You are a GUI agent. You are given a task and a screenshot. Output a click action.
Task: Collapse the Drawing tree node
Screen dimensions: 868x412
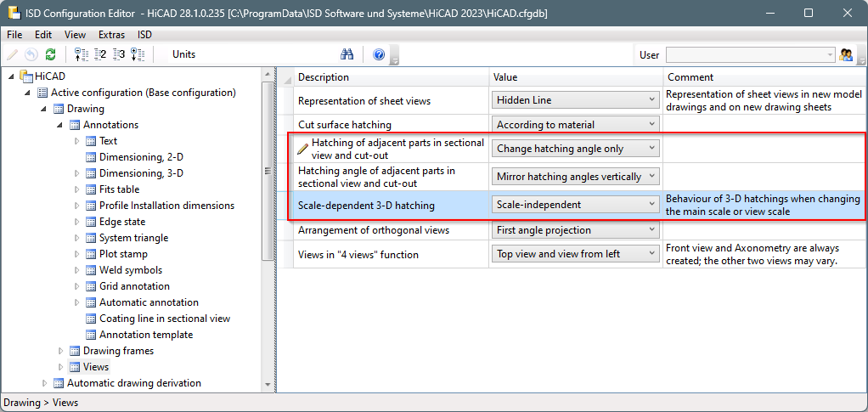tap(44, 109)
